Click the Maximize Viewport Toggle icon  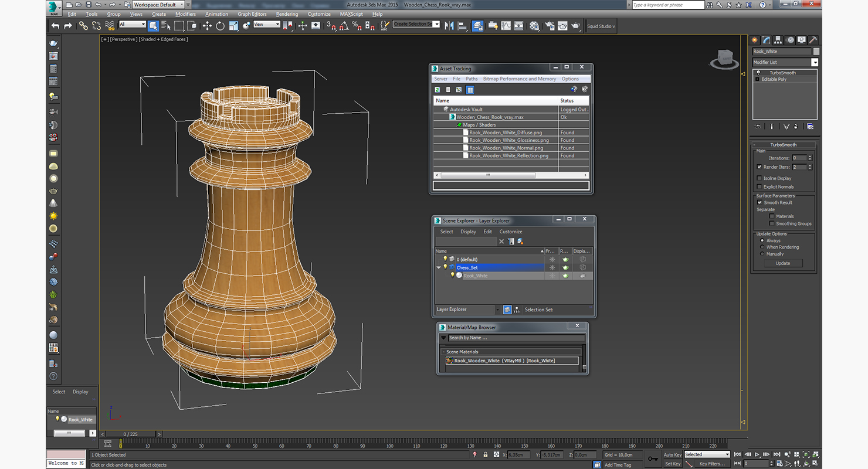click(816, 464)
